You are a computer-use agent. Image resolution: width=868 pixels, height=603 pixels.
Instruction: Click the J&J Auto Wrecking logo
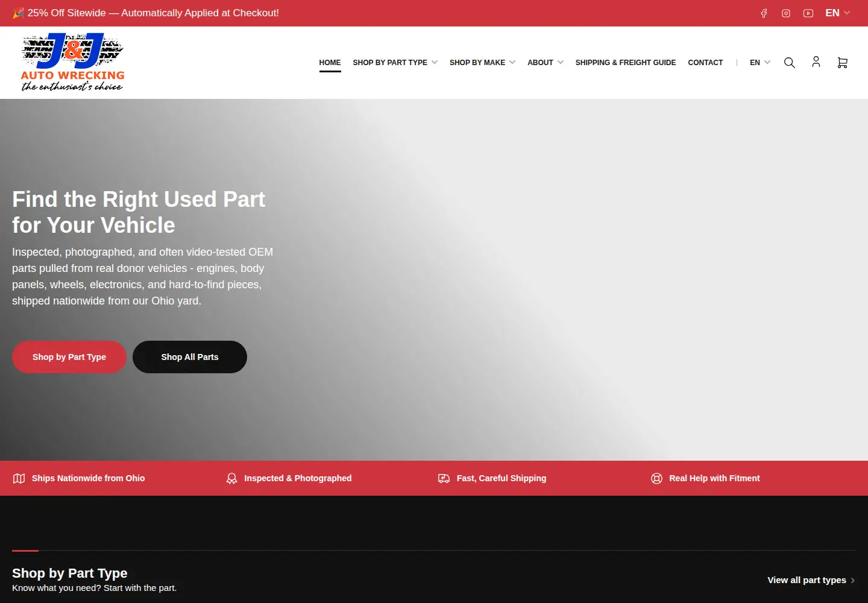click(x=72, y=63)
